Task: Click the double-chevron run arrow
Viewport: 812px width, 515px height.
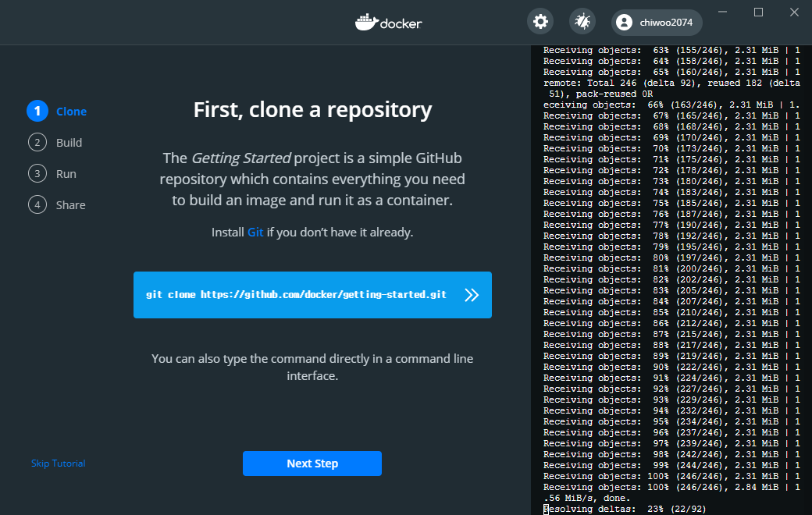Action: (x=472, y=295)
